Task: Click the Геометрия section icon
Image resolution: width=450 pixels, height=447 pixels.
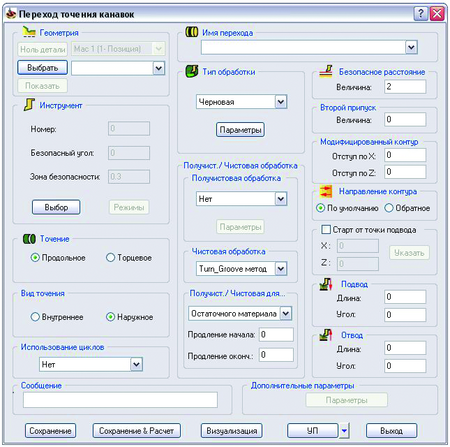Action: click(29, 32)
